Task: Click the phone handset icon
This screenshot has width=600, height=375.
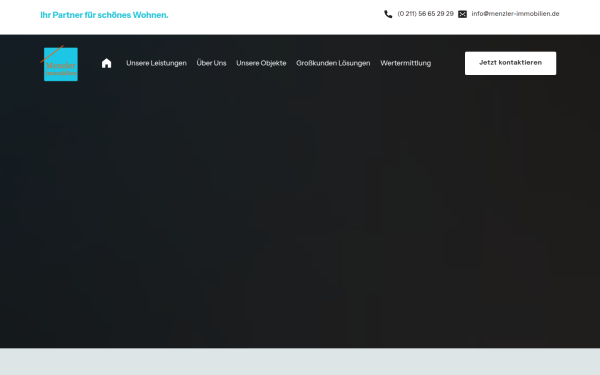Action: coord(388,14)
